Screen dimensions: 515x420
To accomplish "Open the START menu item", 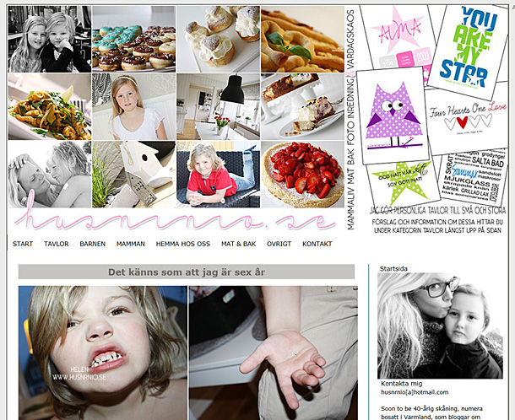I will click(23, 244).
